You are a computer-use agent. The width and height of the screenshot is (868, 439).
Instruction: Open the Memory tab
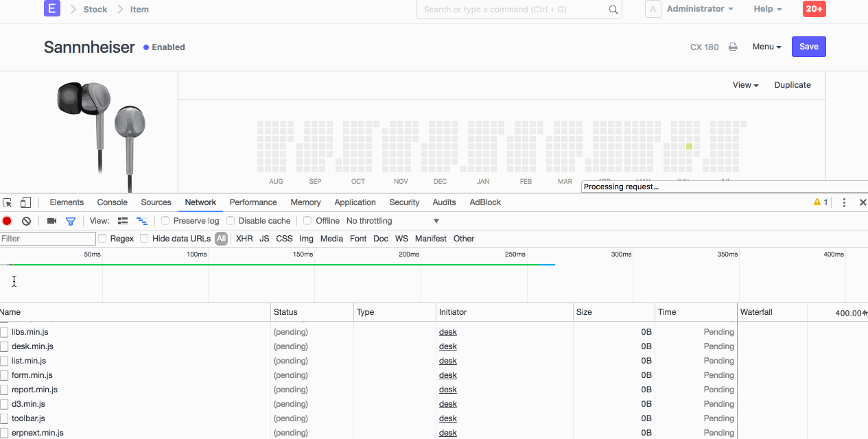(305, 202)
